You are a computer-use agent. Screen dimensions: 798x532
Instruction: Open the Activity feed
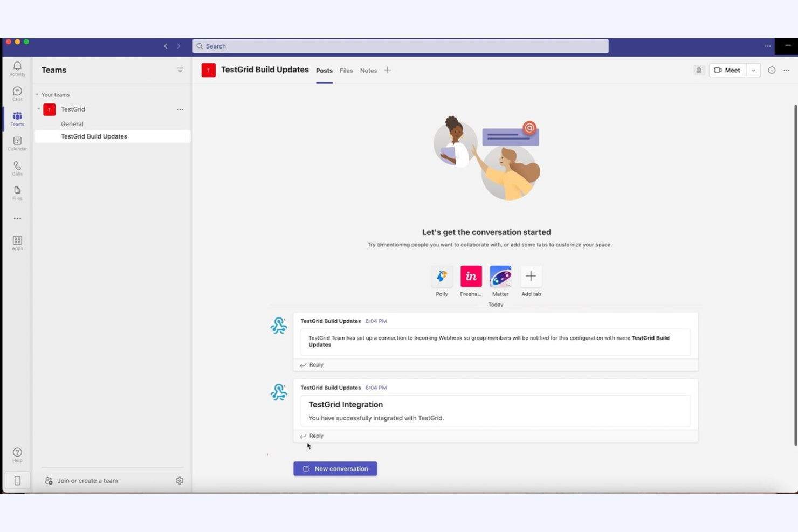(17, 68)
